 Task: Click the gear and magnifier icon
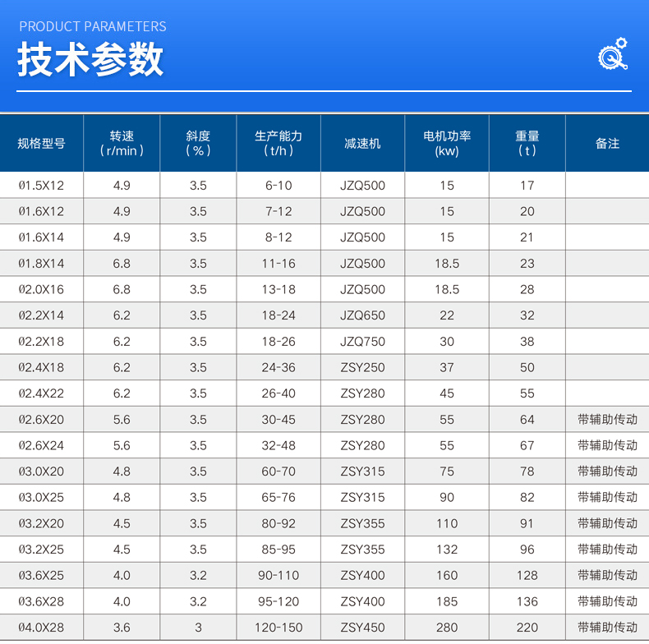tap(613, 54)
